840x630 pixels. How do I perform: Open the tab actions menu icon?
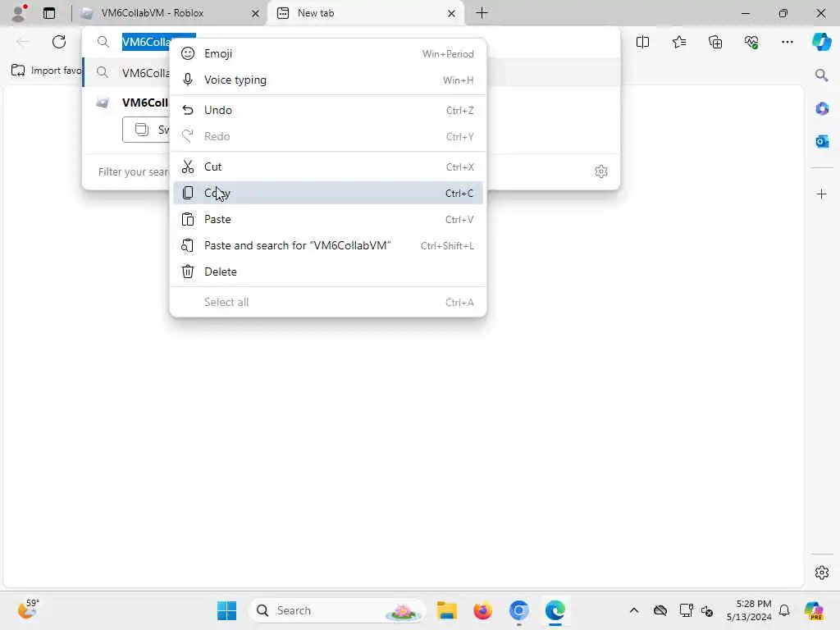point(49,13)
